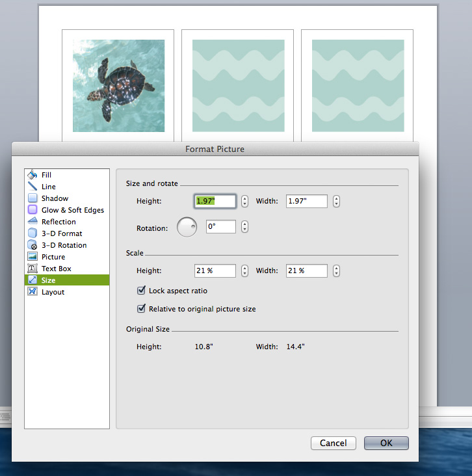Screen dimensions: 472x476
Task: Confirm with the OK button
Action: [386, 443]
